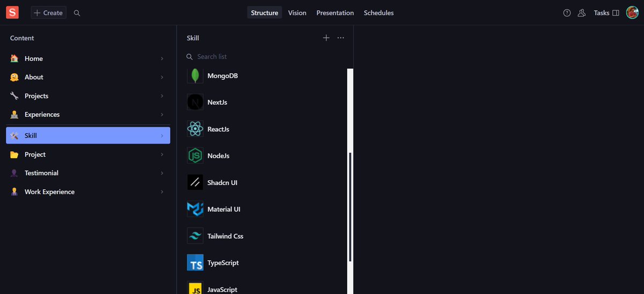This screenshot has height=294, width=644.
Task: Click the Create button
Action: tap(48, 13)
